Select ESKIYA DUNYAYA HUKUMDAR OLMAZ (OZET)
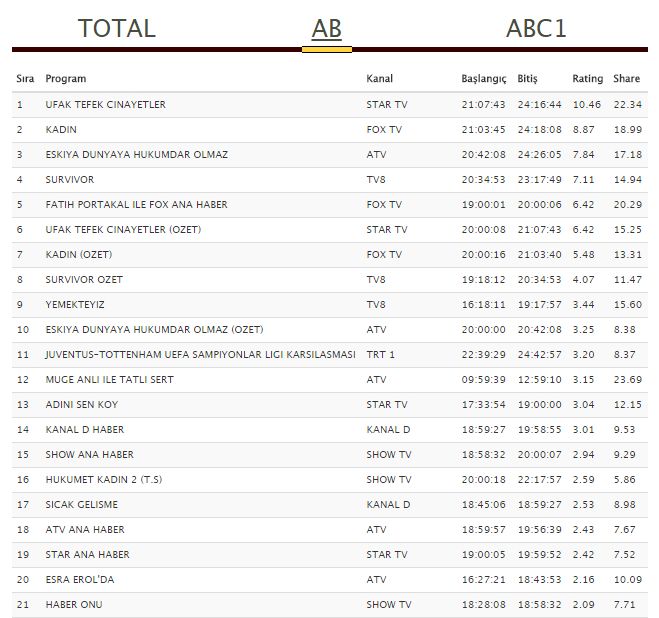 (155, 330)
